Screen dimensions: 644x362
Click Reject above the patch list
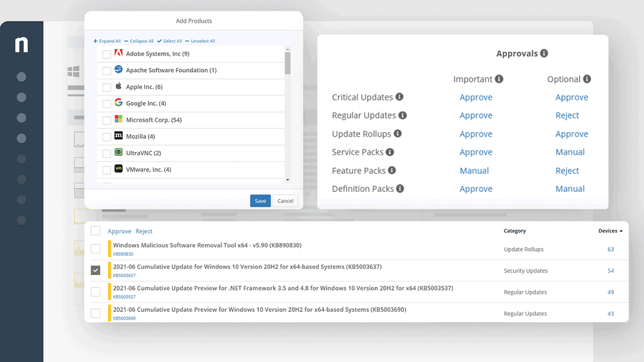point(144,231)
